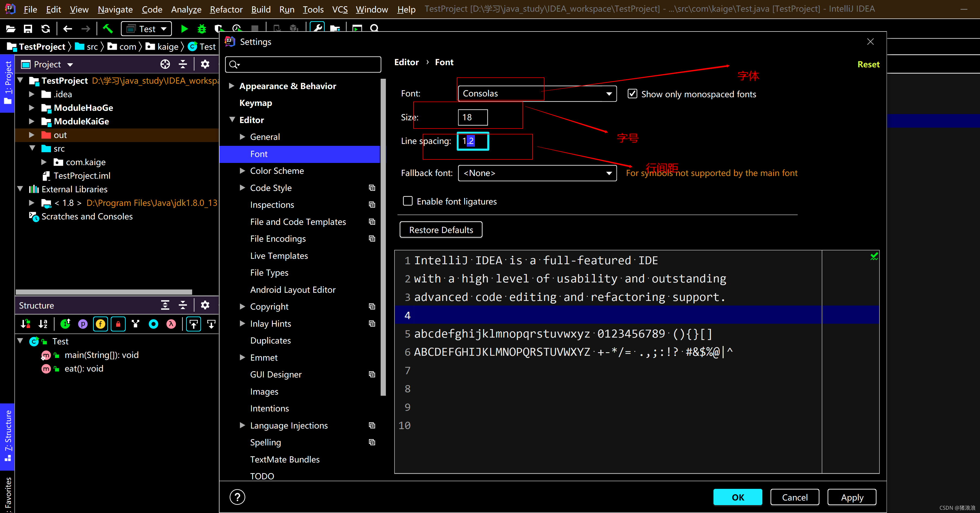Click the Code Style copy-settings icon
Image resolution: width=980 pixels, height=513 pixels.
click(x=372, y=188)
